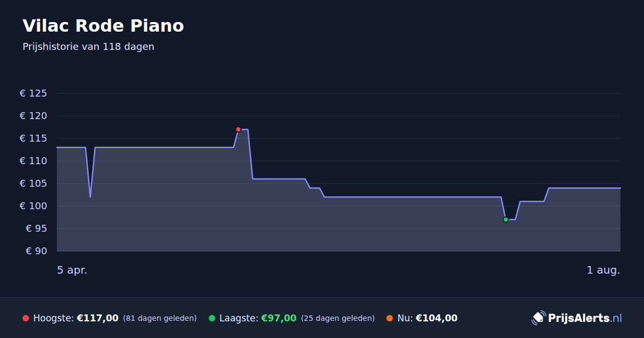Click the red dot beside Hoogste
The image size is (644, 338).
coord(26,318)
